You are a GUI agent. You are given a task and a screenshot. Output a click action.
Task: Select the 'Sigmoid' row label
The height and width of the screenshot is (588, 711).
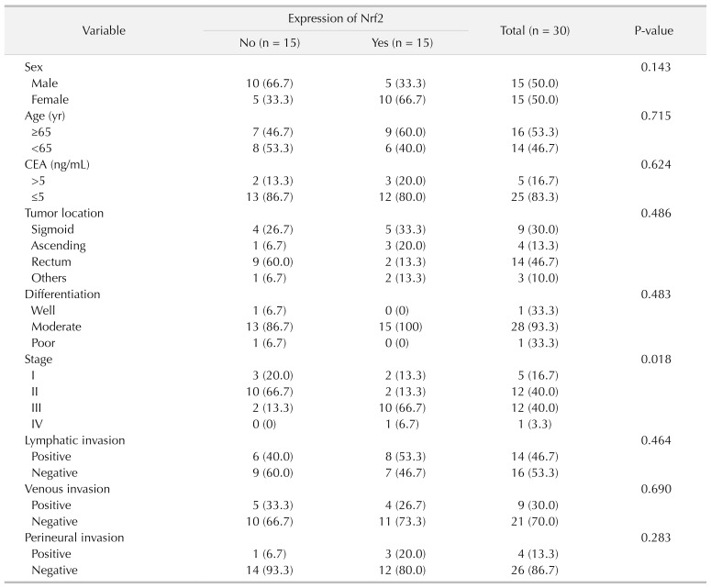pyautogui.click(x=51, y=228)
